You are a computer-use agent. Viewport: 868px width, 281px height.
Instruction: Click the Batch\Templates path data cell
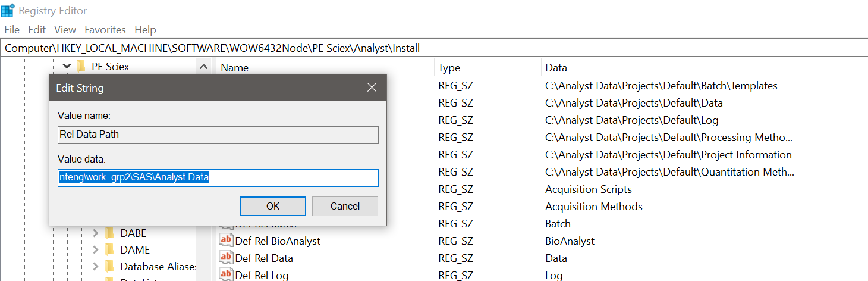[661, 86]
